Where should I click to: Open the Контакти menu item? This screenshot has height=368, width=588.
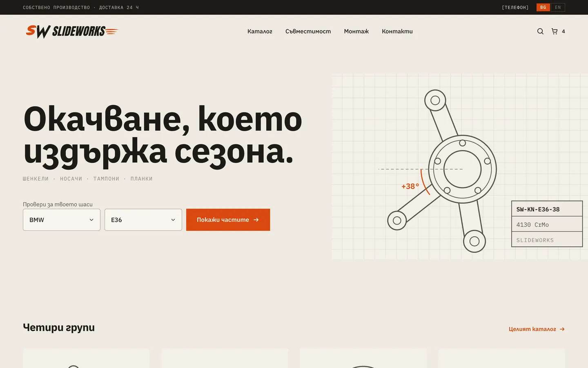pos(397,31)
